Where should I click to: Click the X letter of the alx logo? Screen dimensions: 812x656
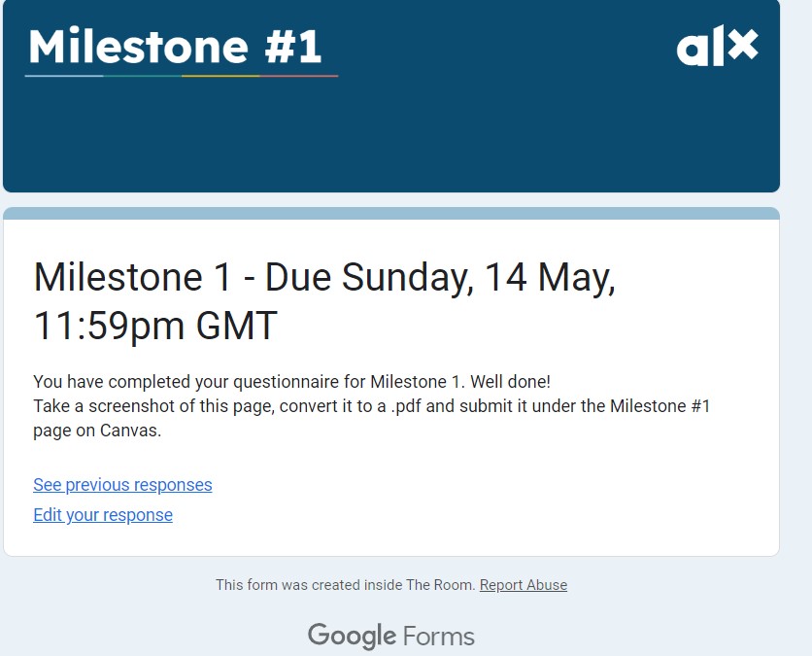coord(742,47)
